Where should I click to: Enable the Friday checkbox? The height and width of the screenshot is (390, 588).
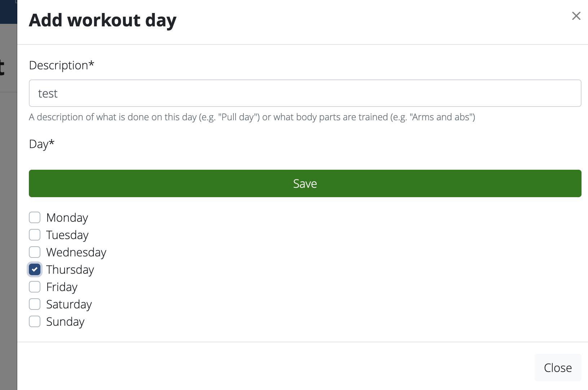34,287
